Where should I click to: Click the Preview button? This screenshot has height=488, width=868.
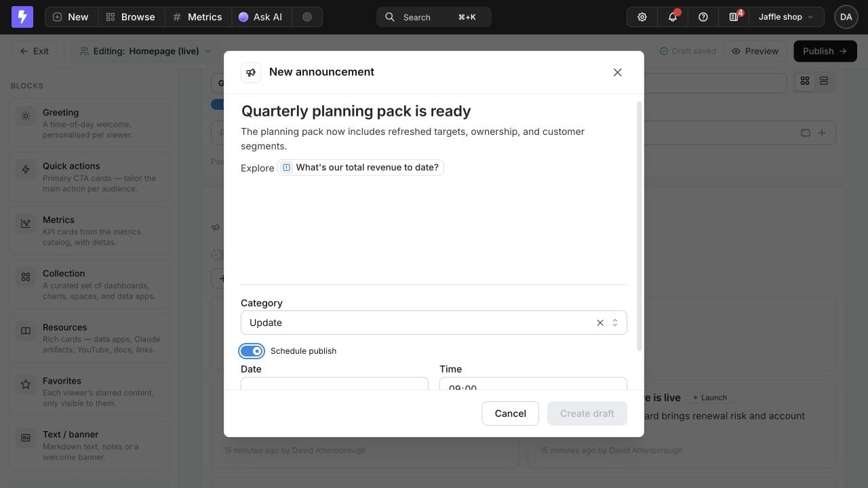coord(754,51)
